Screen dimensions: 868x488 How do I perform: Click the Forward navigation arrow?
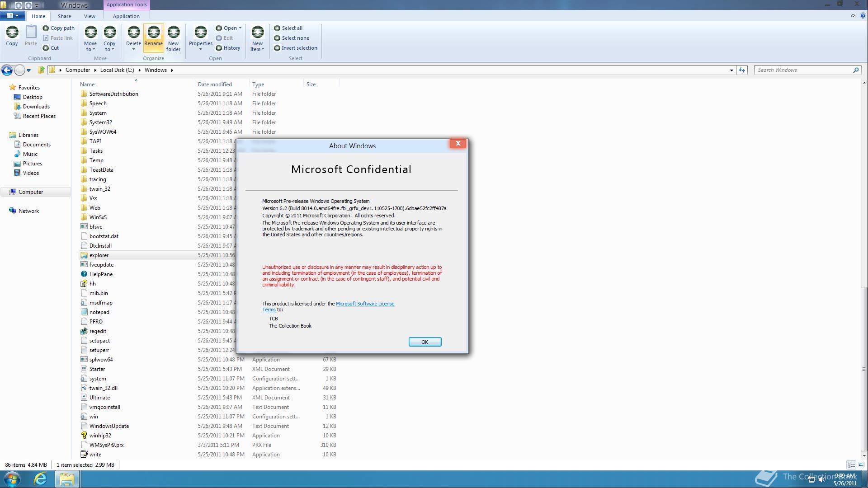[x=19, y=70]
